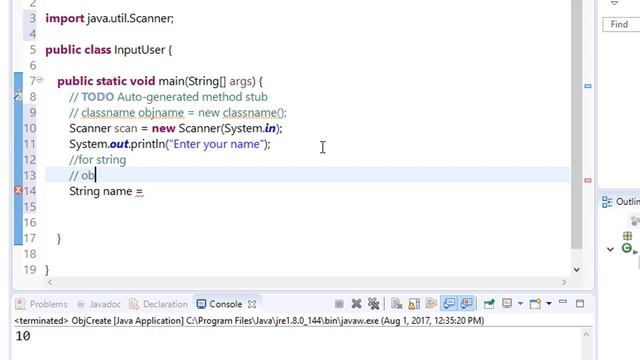
Task: Toggle the Word Wrap console icon
Action: pos(431,304)
